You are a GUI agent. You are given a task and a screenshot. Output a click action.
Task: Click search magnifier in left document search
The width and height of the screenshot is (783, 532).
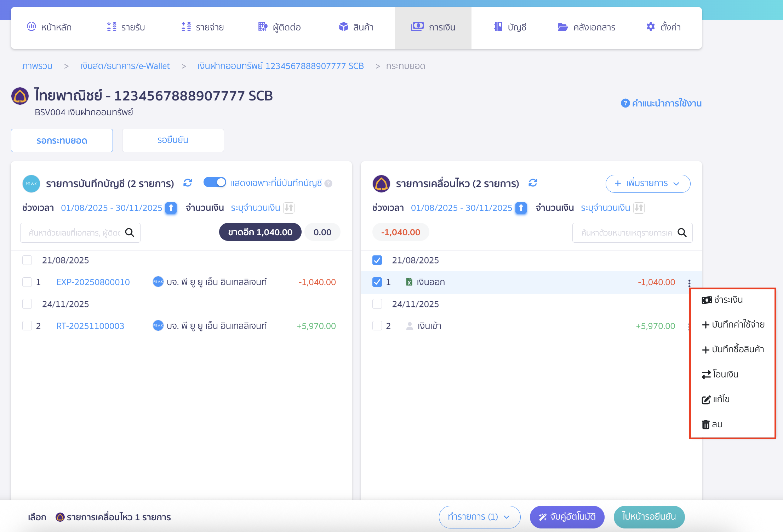click(x=130, y=233)
